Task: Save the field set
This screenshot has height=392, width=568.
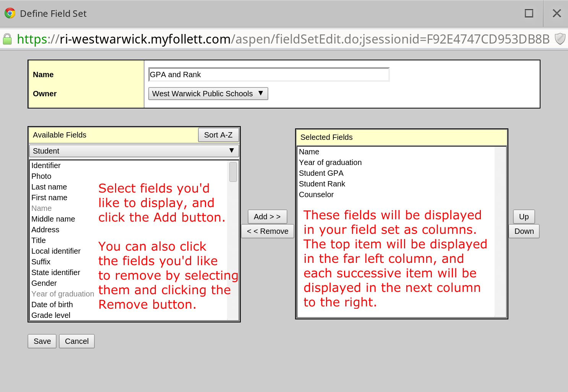Action: (x=42, y=341)
